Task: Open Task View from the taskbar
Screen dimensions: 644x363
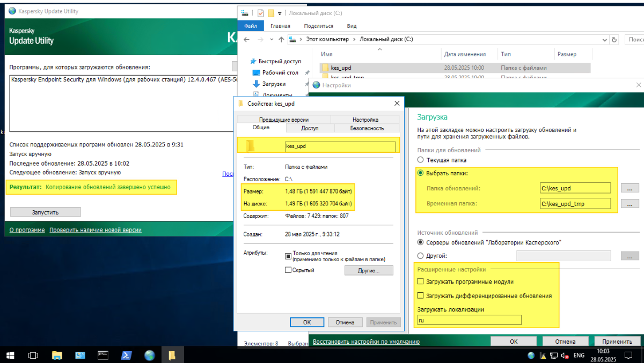Action: pyautogui.click(x=33, y=355)
